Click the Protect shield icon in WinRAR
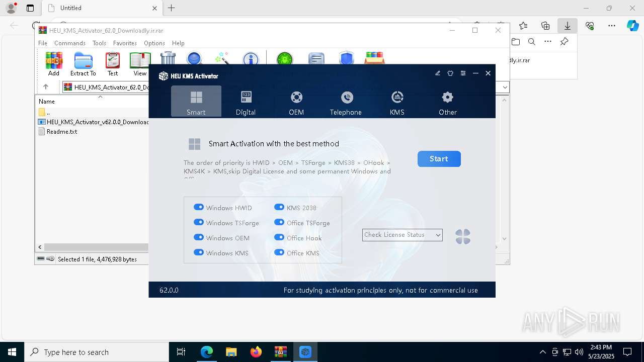Viewport: 644px width, 362px height. [347, 58]
